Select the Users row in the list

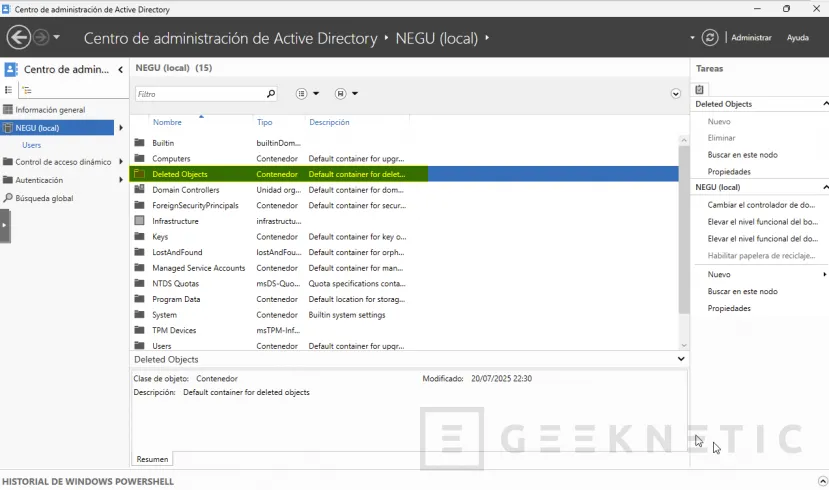point(404,346)
